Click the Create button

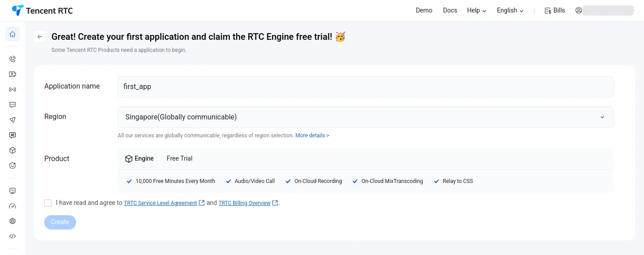60,222
